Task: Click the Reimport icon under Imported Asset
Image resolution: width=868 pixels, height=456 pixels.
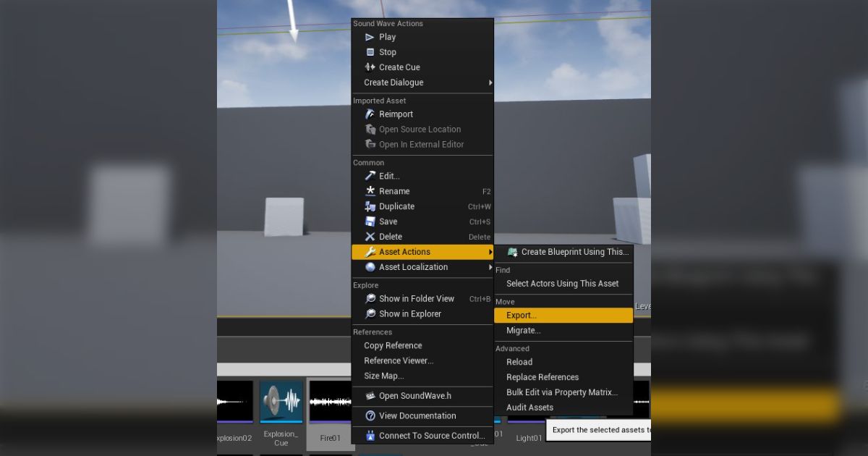Action: (370, 114)
